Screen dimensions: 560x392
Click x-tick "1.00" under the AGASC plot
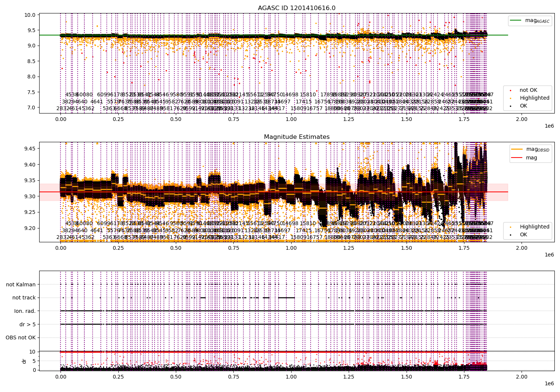click(291, 119)
